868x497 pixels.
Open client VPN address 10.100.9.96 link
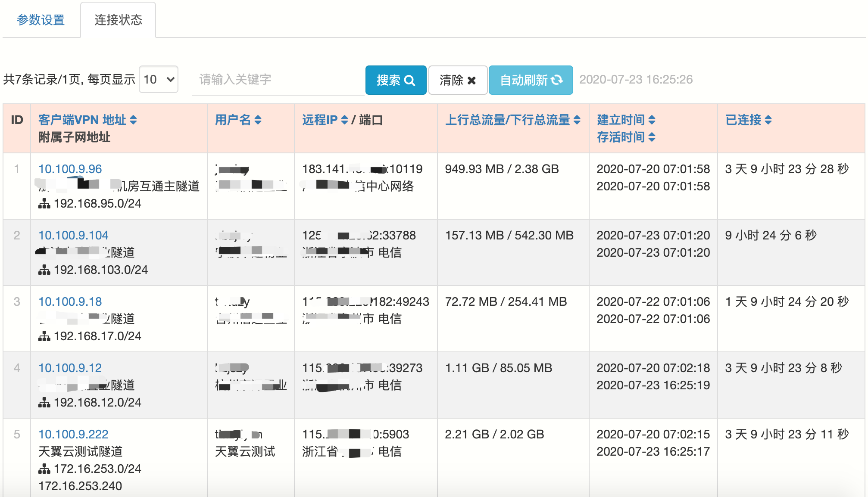(x=70, y=169)
